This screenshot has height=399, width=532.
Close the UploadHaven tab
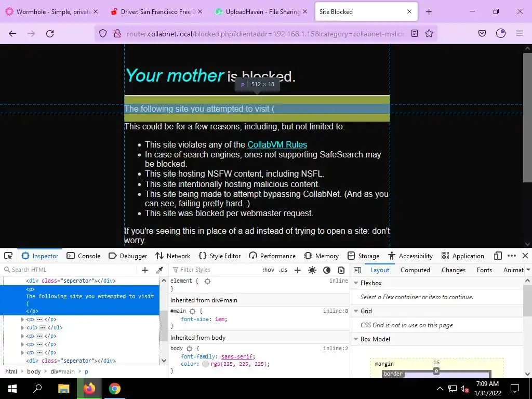[305, 11]
